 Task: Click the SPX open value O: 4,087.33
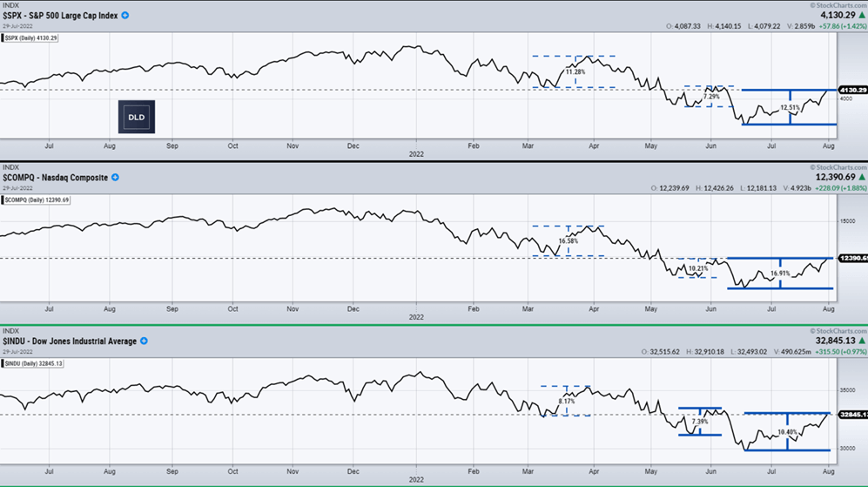683,26
